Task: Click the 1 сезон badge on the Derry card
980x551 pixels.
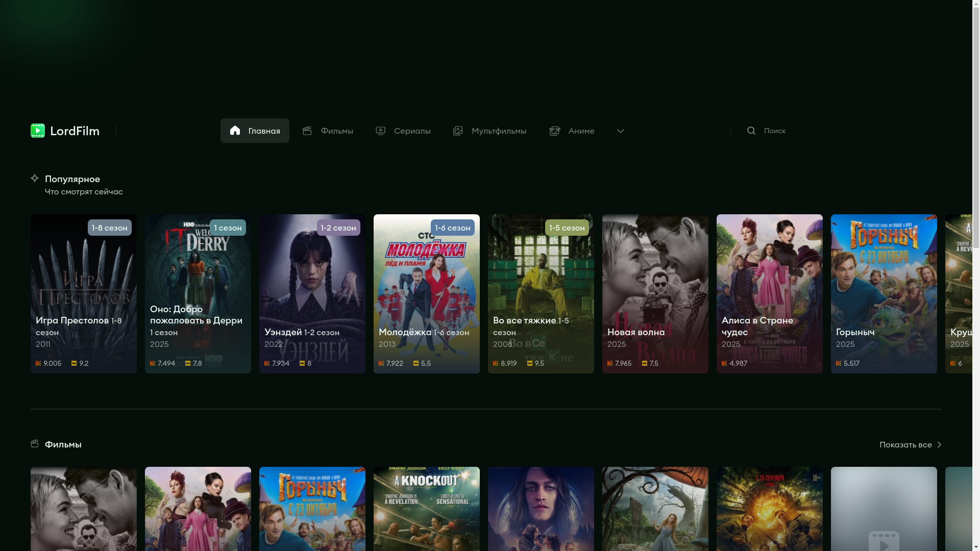Action: pyautogui.click(x=228, y=228)
